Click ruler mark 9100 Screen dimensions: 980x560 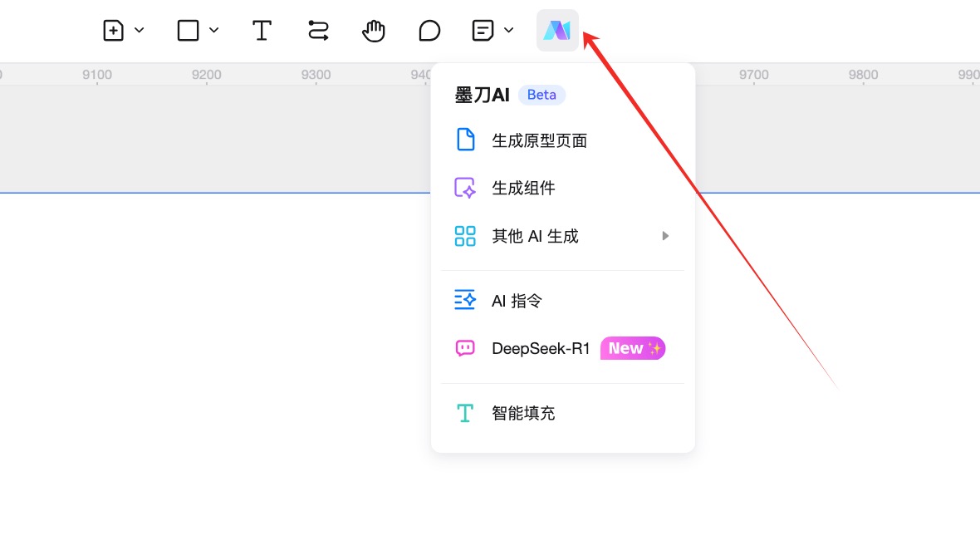[x=97, y=75]
